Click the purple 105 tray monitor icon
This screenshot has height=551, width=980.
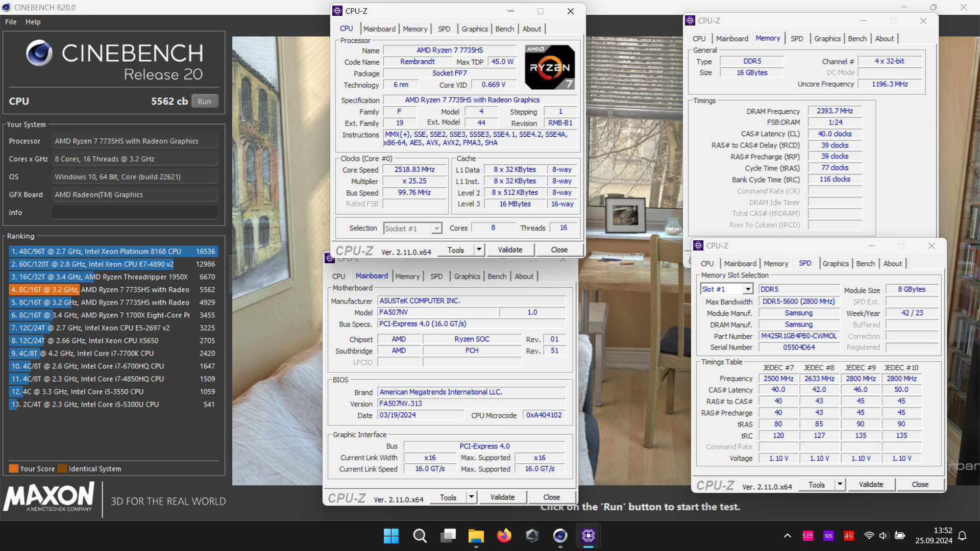828,536
